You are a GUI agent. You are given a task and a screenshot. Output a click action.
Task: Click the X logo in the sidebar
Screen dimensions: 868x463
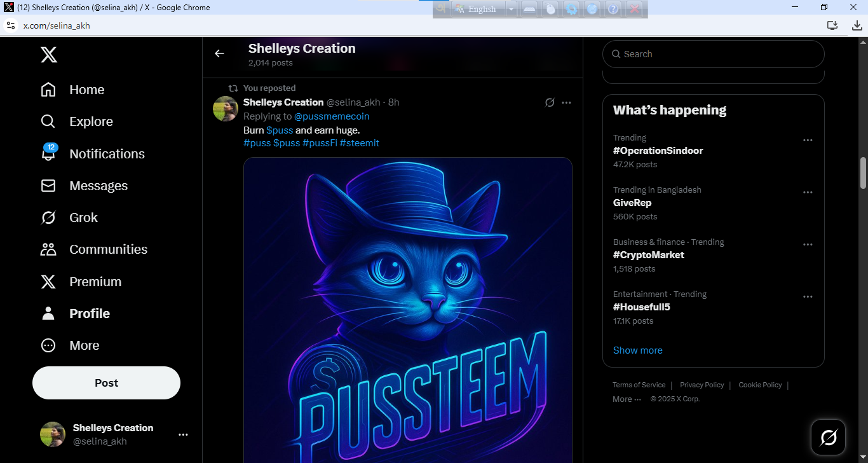tap(49, 55)
